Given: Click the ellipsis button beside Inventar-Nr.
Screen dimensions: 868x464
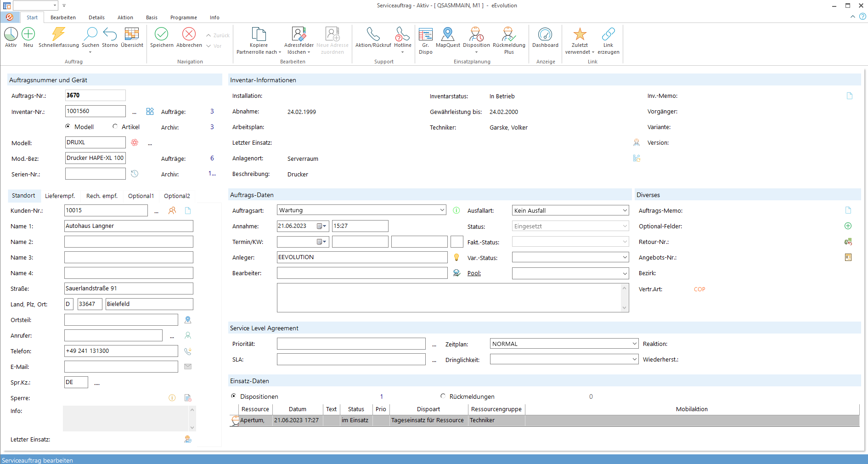Looking at the screenshot, I should [x=134, y=112].
